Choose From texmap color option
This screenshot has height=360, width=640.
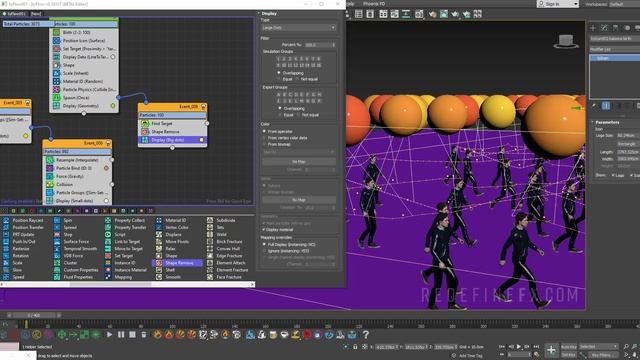point(264,144)
